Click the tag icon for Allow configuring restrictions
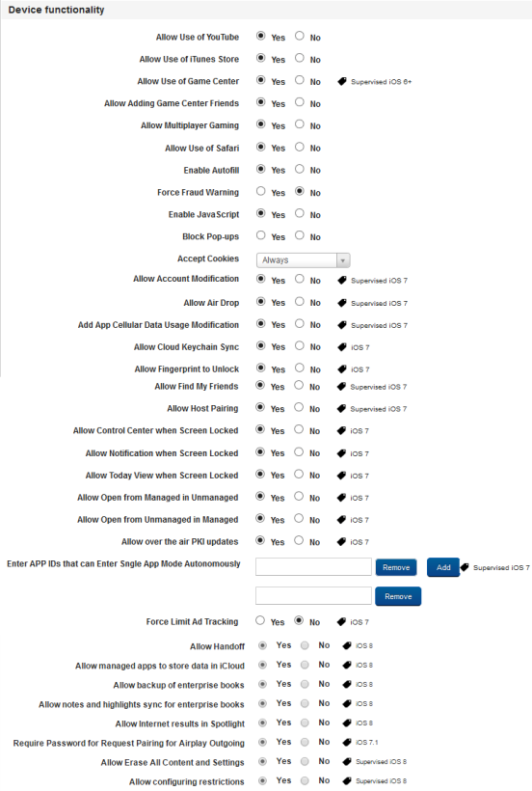 [347, 781]
